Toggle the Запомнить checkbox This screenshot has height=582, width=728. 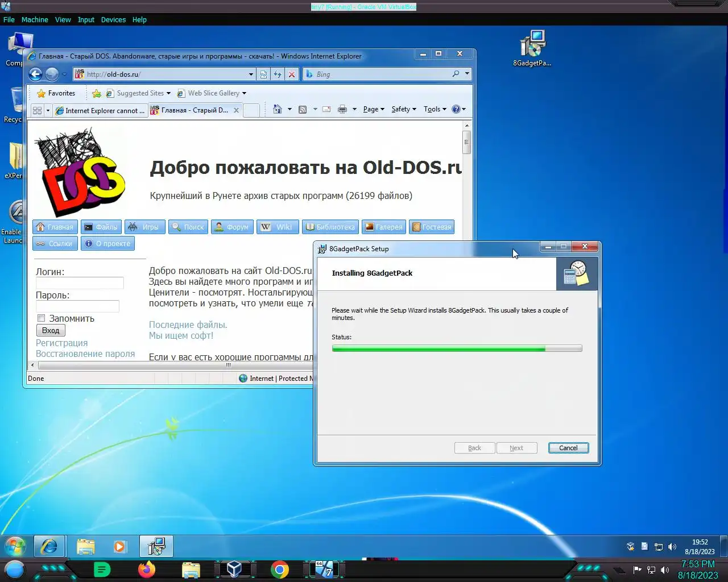[41, 318]
